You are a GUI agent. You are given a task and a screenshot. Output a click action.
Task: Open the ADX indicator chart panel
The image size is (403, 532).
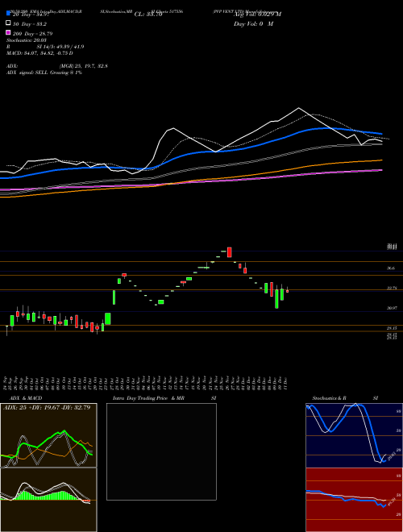coord(48,435)
